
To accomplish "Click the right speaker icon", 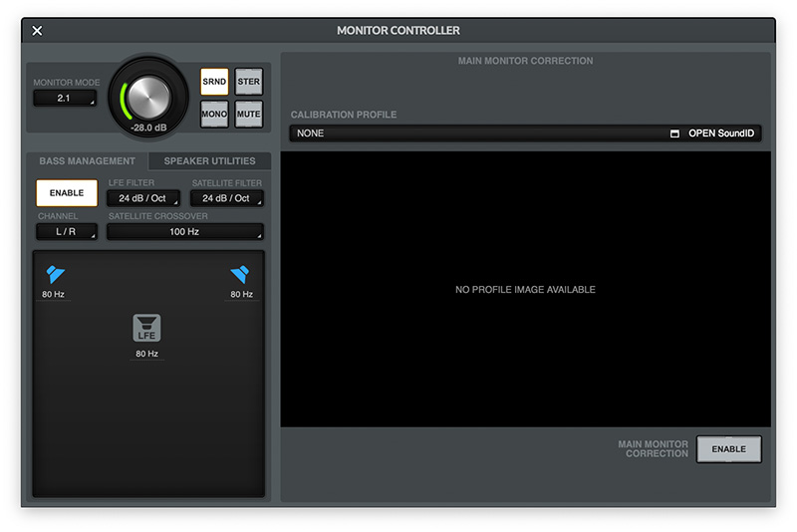I will coord(239,275).
